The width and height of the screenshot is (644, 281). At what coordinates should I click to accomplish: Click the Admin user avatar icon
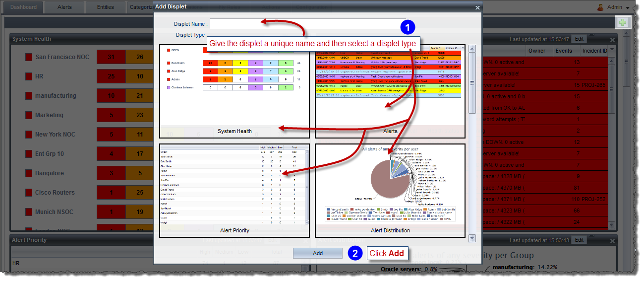click(600, 7)
